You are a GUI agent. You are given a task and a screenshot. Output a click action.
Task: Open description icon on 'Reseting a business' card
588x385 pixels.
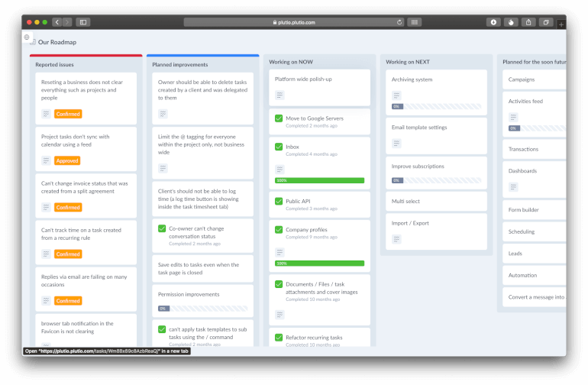(46, 114)
